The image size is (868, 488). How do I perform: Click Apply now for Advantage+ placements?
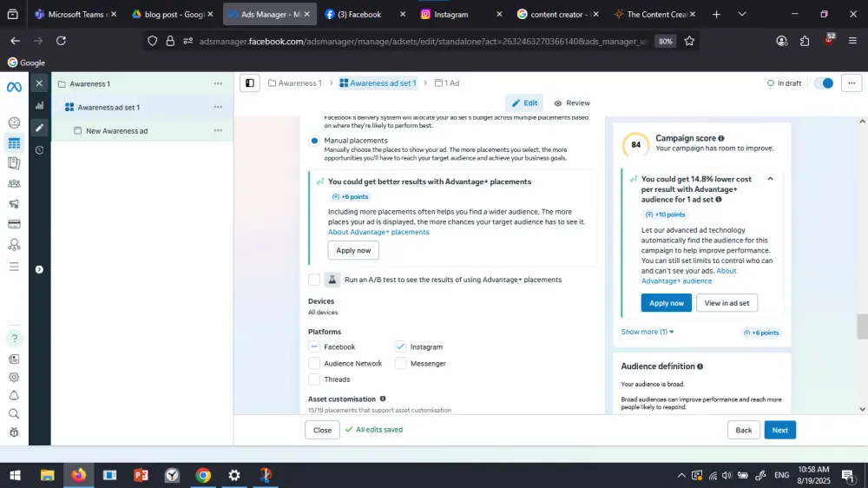353,250
